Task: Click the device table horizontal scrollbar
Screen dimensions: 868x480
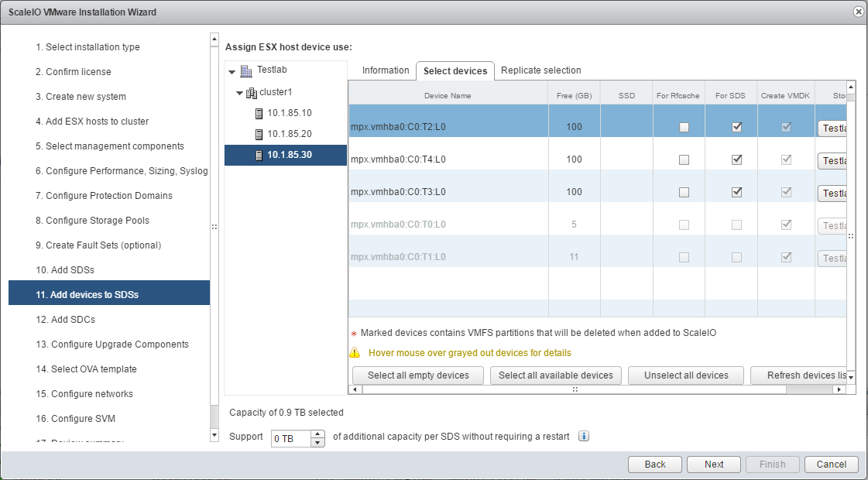Action: [x=574, y=389]
